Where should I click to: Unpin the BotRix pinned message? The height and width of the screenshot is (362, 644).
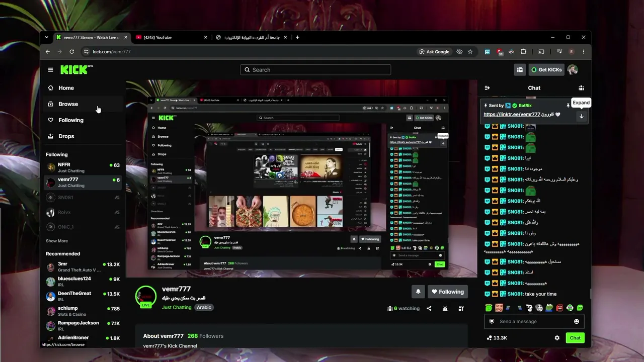click(568, 106)
